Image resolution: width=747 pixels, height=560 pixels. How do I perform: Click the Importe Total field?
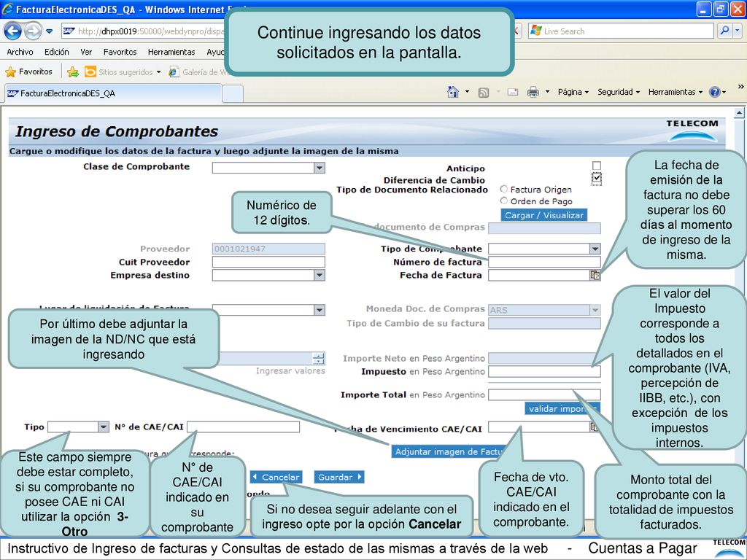pyautogui.click(x=544, y=394)
